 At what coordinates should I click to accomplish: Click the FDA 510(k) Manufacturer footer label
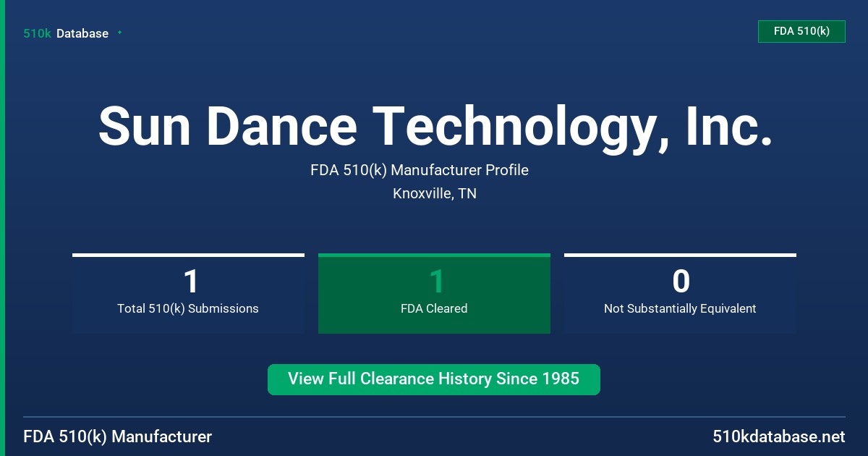tap(118, 436)
